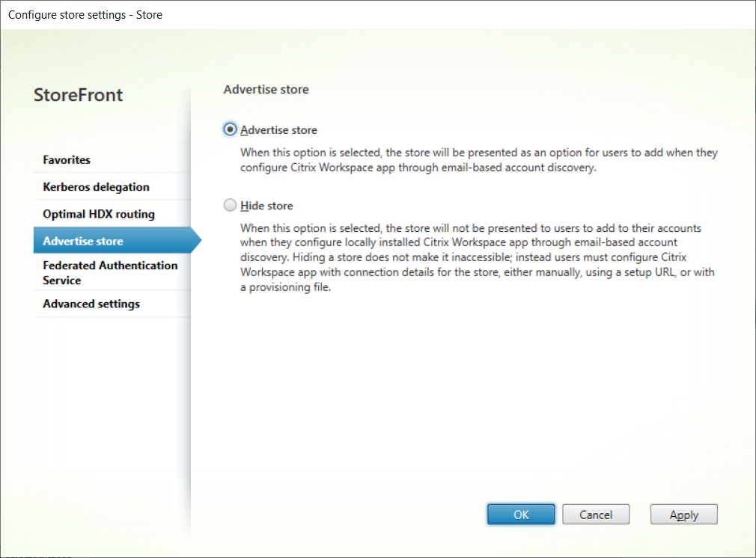The image size is (756, 558).
Task: Click the Hide store description paragraph
Action: (x=477, y=257)
